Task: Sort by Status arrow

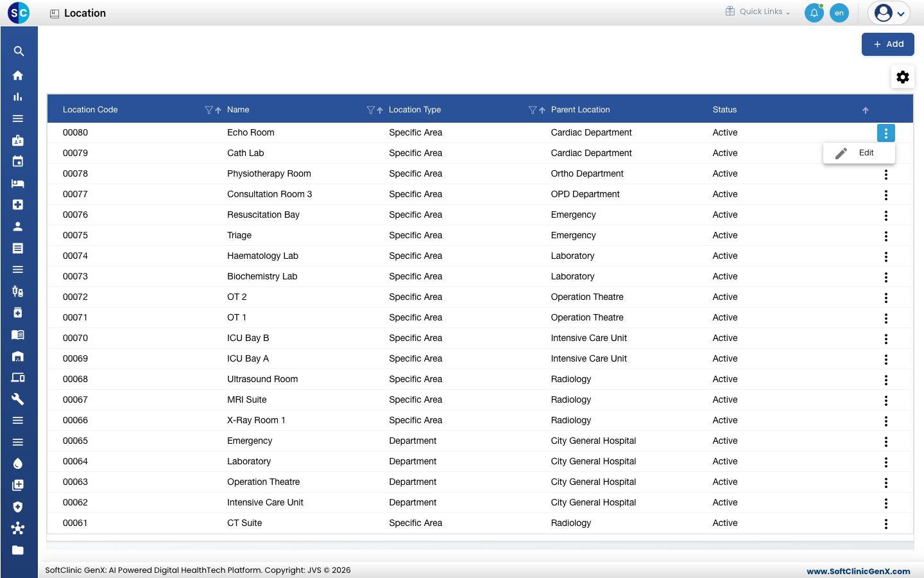Action: tap(866, 110)
